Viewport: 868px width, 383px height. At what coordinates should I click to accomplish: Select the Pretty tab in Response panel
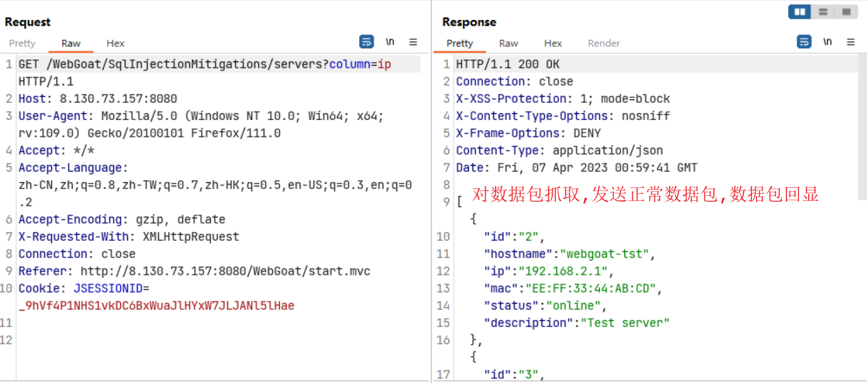(x=460, y=43)
